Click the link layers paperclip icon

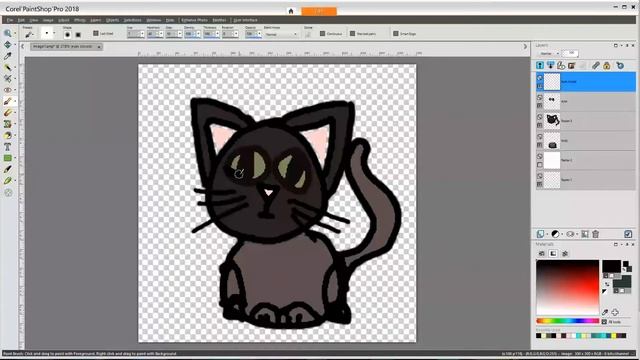[x=596, y=65]
